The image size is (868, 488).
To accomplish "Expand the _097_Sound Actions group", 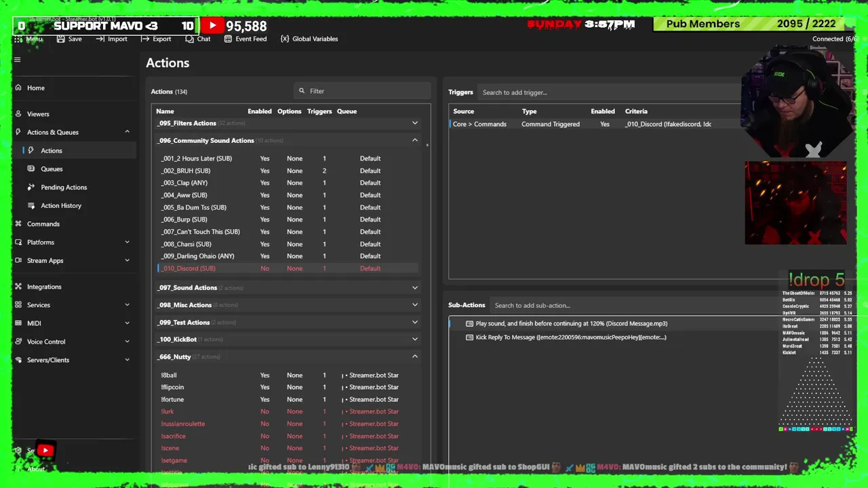I will click(x=415, y=287).
